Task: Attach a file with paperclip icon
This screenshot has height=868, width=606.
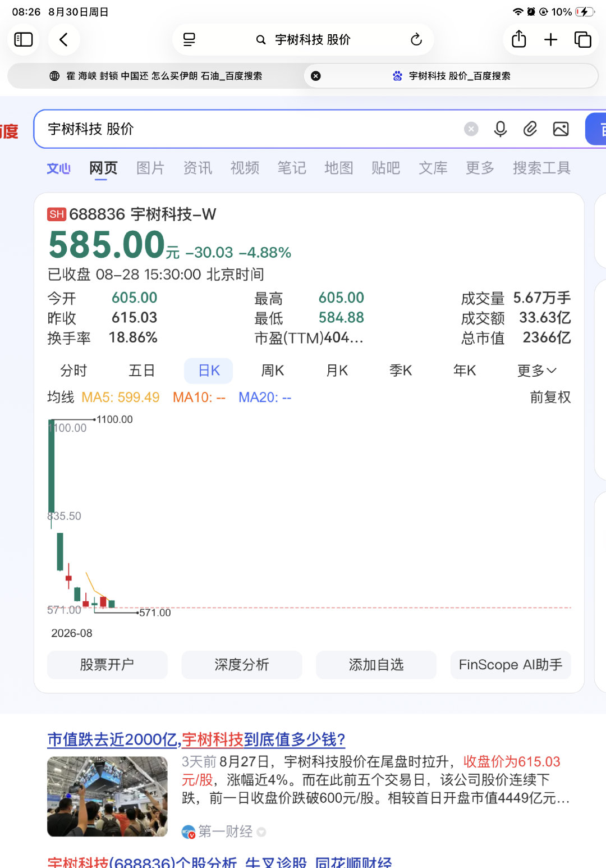Action: click(530, 129)
